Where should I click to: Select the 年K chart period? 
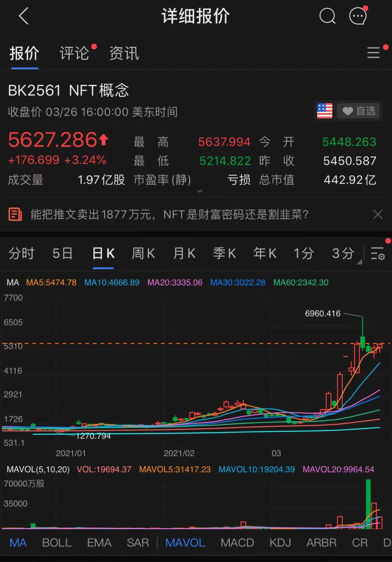click(265, 253)
